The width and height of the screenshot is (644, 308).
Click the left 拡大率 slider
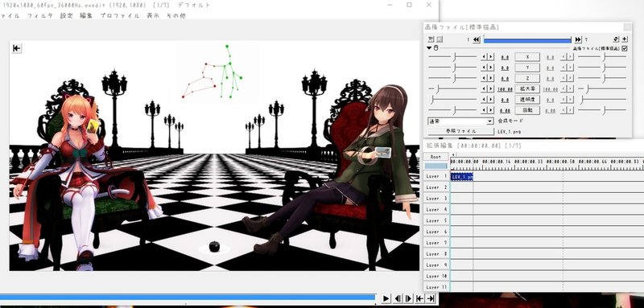click(452, 88)
